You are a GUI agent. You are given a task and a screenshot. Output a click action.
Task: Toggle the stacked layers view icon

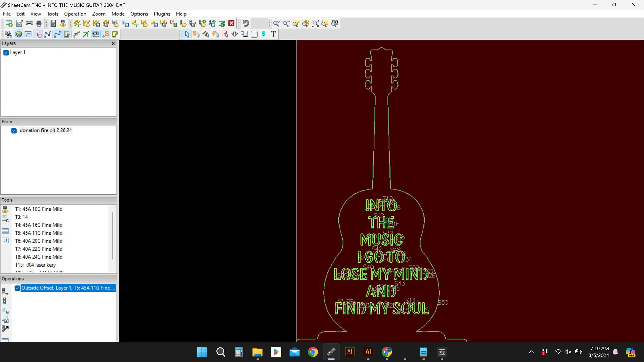pyautogui.click(x=19, y=34)
